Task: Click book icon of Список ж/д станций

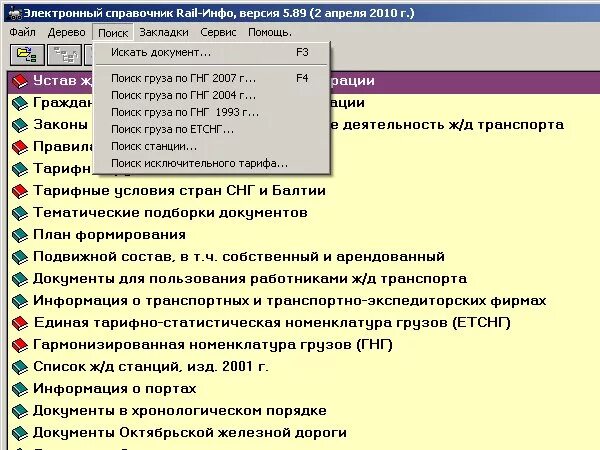Action: point(20,367)
